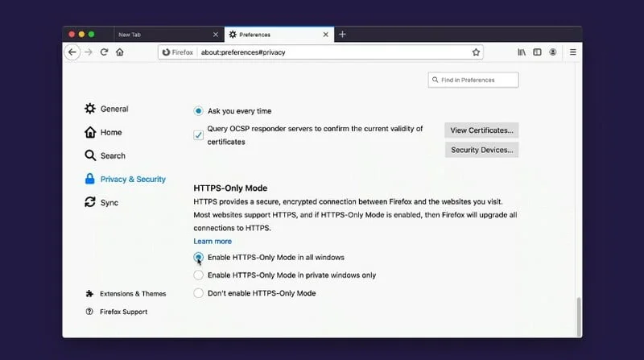Toggle Query OCSP responder servers checkbox
Screen dimensions: 644x360
198,135
